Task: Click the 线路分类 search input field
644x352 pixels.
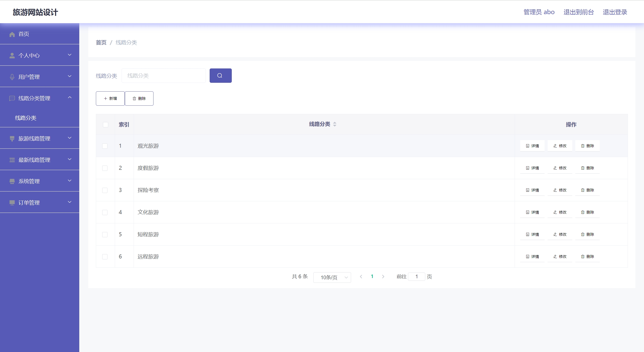Action: [x=164, y=75]
